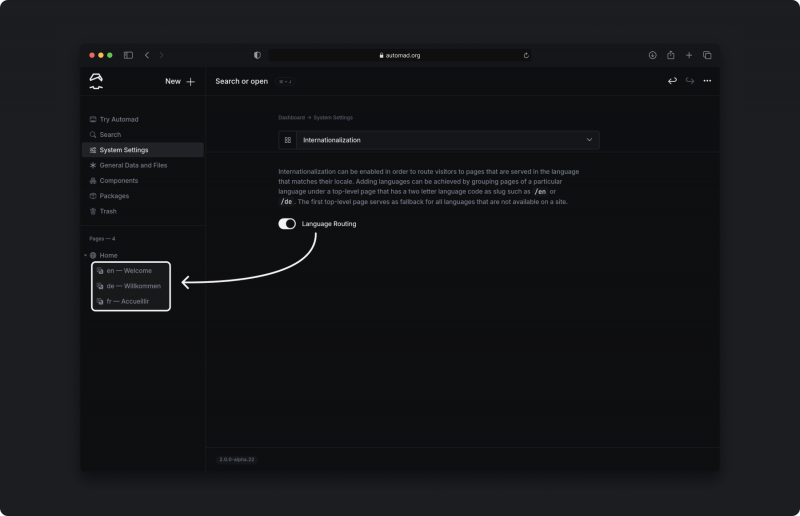Reload the page with refresh icon
The height and width of the screenshot is (516, 800).
526,55
